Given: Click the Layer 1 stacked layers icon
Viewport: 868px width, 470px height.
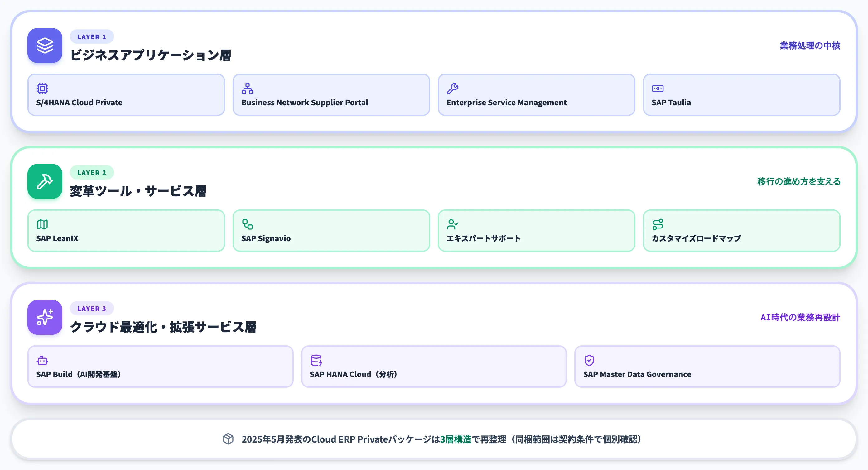Looking at the screenshot, I should [45, 46].
